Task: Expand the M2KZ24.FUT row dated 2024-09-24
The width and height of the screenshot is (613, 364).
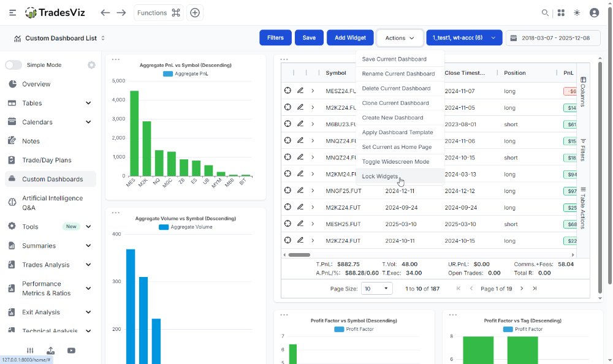Action: coord(313,207)
